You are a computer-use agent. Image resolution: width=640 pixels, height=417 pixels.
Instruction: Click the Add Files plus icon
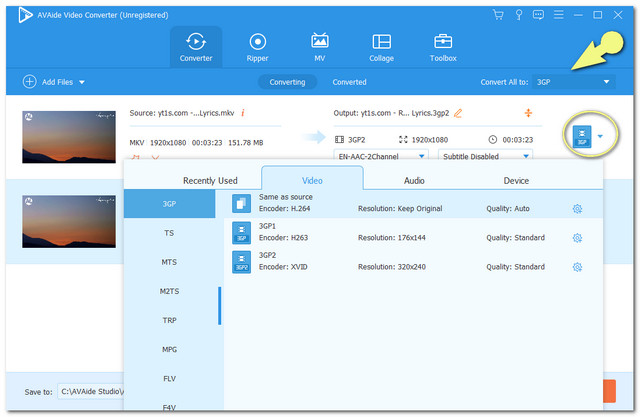(x=29, y=82)
